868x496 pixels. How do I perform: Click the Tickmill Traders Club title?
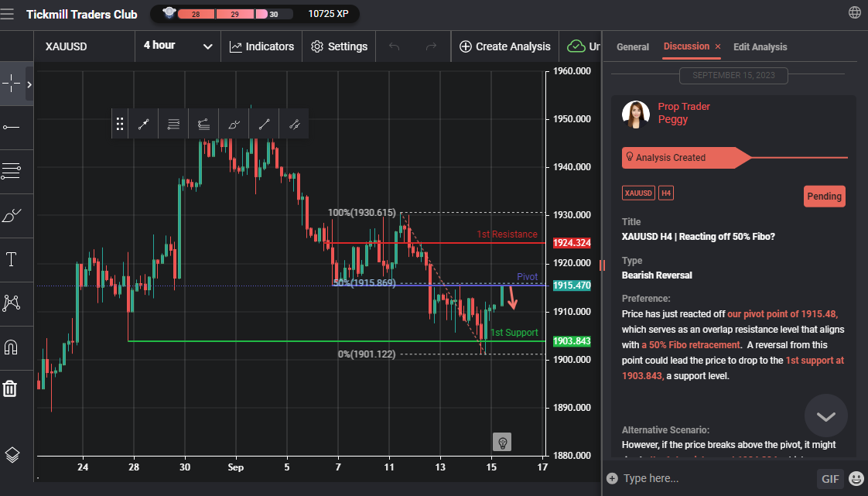82,15
